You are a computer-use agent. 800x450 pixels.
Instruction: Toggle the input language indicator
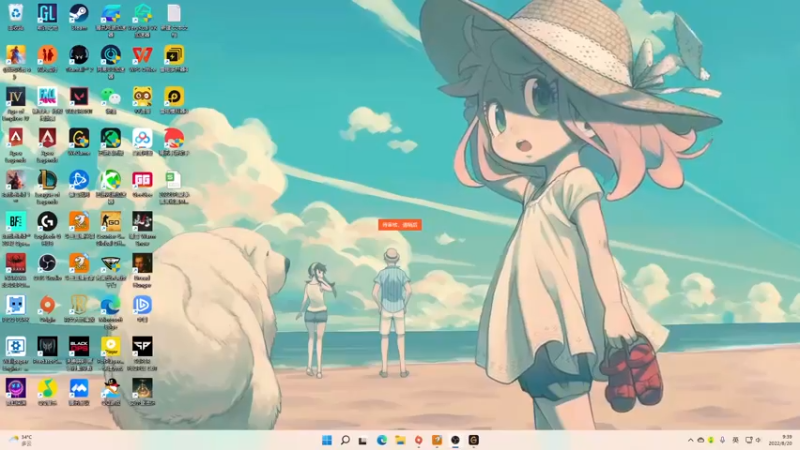[736, 440]
